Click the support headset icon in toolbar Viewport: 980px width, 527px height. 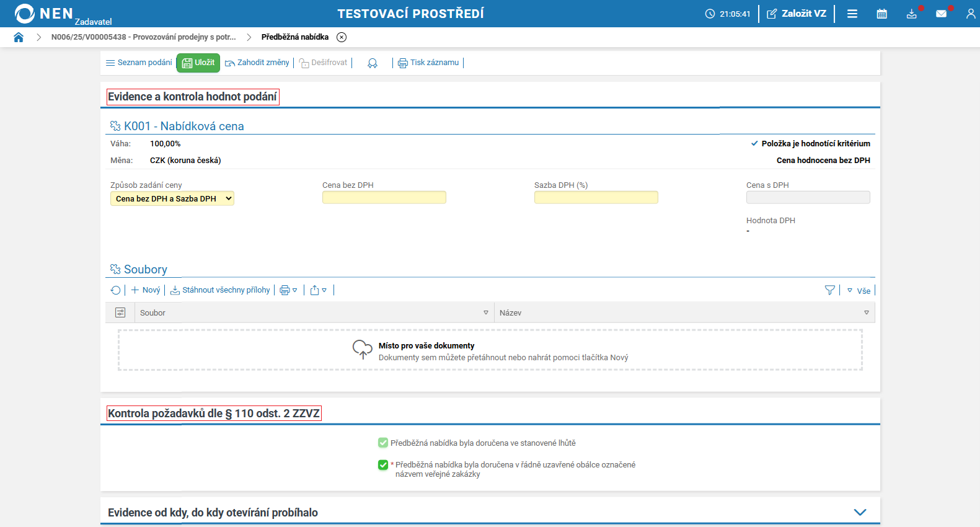pos(373,63)
